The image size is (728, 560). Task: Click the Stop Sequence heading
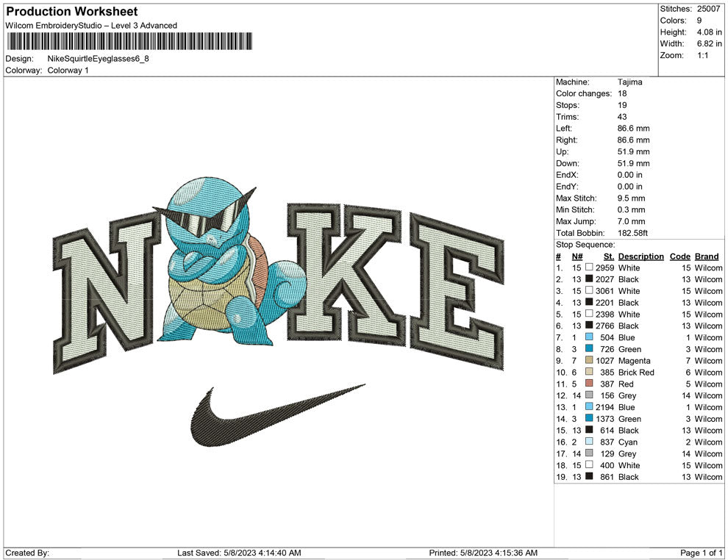[585, 245]
